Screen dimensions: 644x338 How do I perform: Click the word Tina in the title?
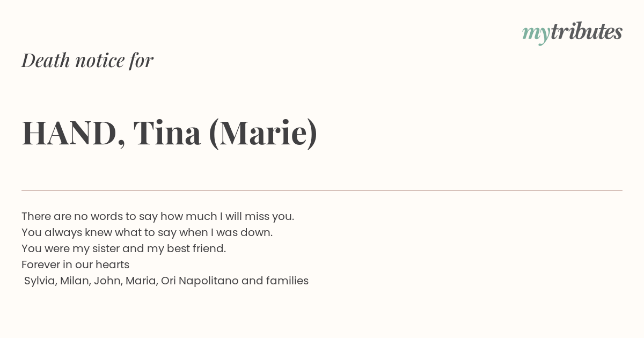167,133
